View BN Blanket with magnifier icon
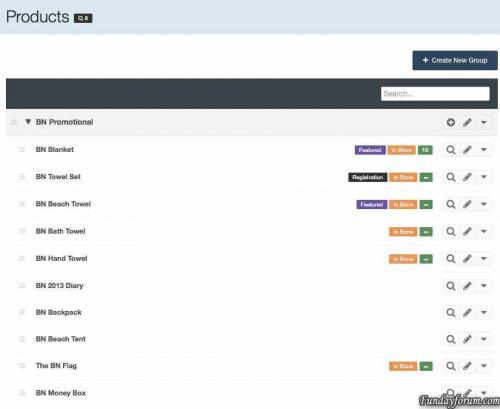Screen dimensions: 500x409 (x=451, y=150)
